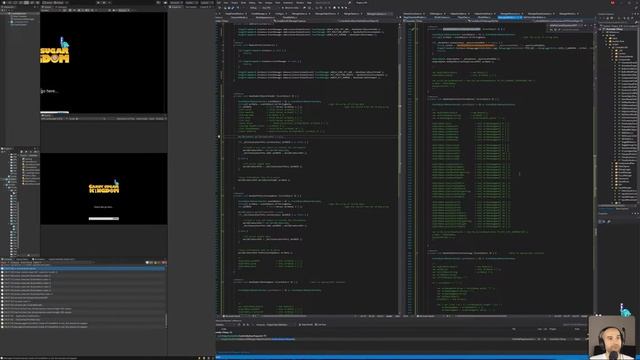Screen dimensions: 640x360
Task: Click the breakpoint glyph in the left editor margin
Action: [x=219, y=137]
